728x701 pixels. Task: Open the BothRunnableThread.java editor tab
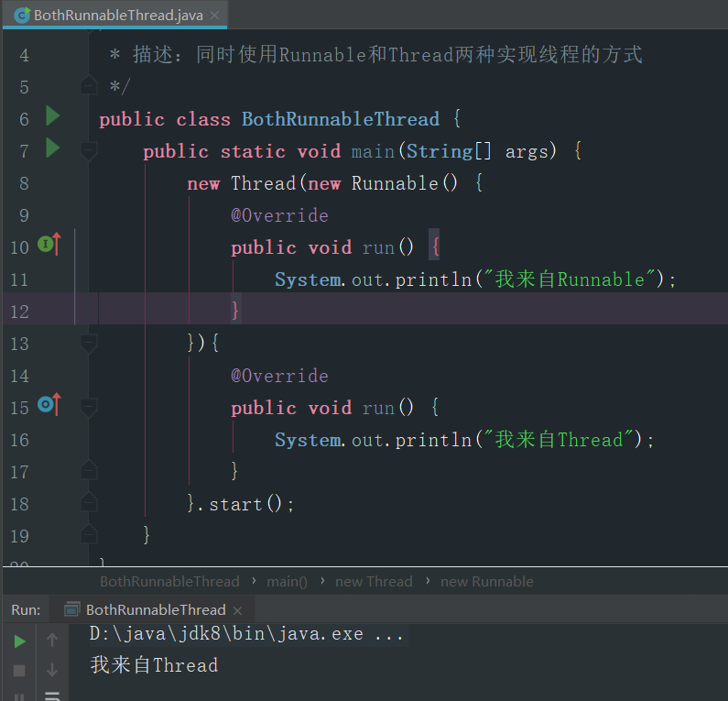pos(114,16)
